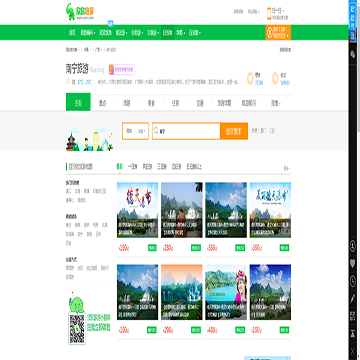Click the link at right end of breadcrumb row
360x360 pixels.
[285, 50]
